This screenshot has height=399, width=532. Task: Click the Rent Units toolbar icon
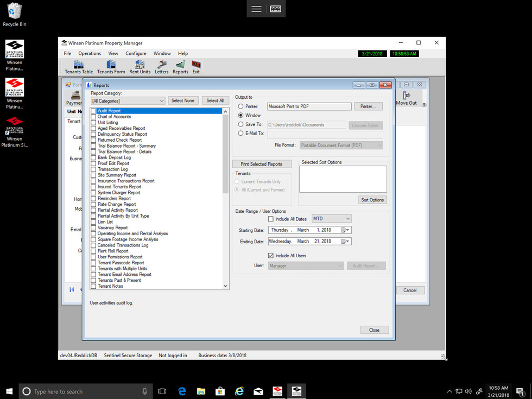(x=140, y=67)
